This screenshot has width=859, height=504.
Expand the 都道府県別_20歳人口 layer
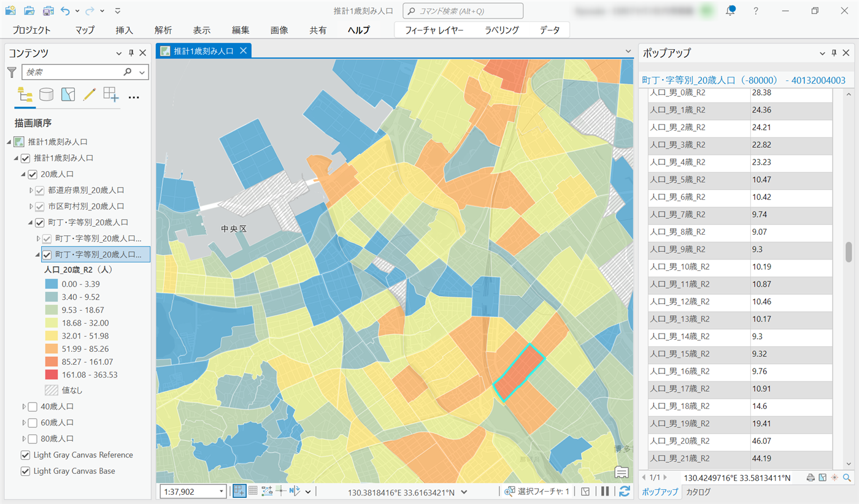coord(31,190)
